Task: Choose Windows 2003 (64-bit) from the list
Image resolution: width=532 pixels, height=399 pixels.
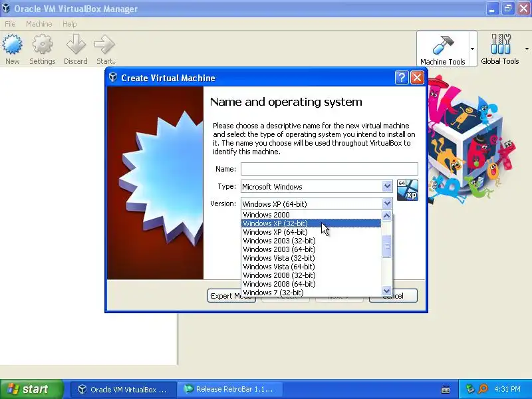Action: click(x=311, y=249)
